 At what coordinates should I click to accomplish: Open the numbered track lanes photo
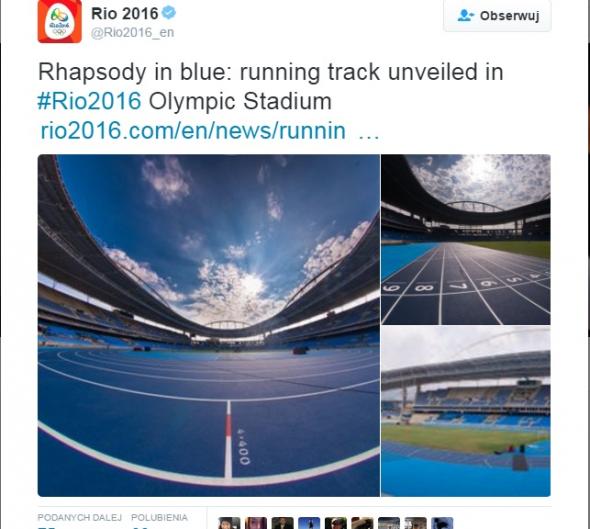466,240
